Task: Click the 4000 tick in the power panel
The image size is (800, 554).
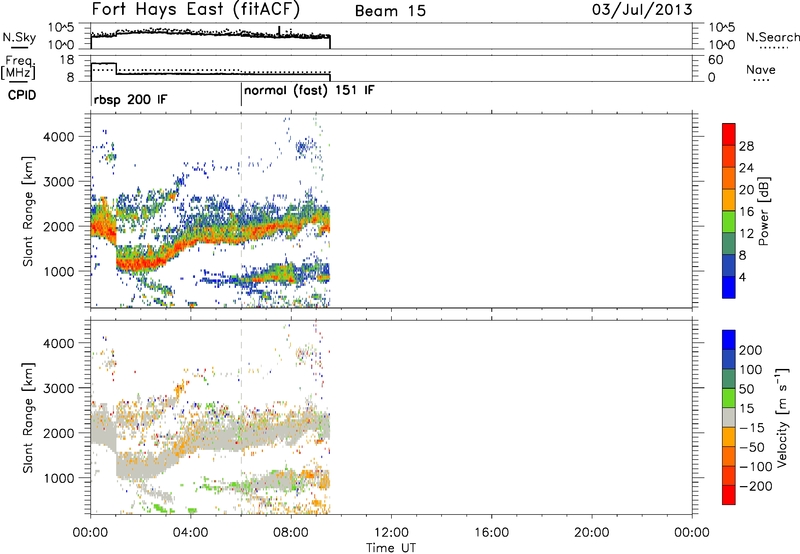Action: pyautogui.click(x=58, y=137)
